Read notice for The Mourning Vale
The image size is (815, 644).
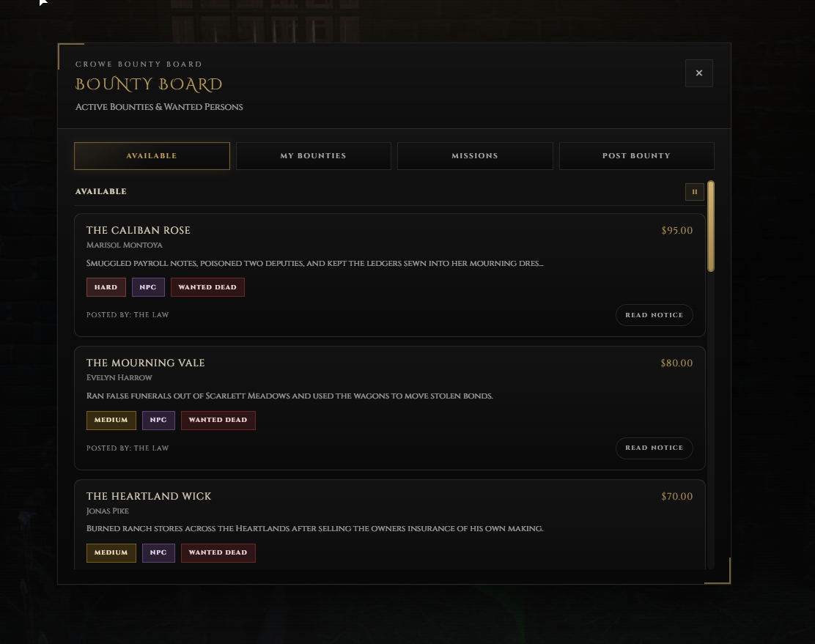coord(654,448)
